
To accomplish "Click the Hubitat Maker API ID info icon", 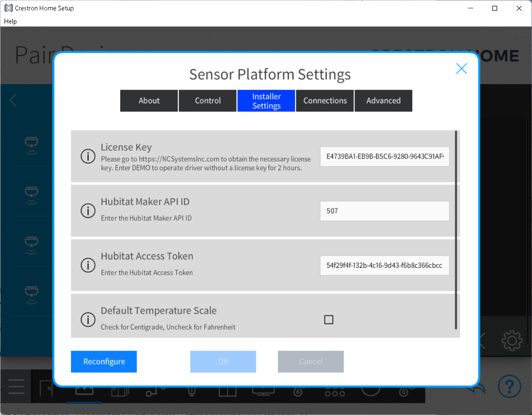I will (88, 211).
